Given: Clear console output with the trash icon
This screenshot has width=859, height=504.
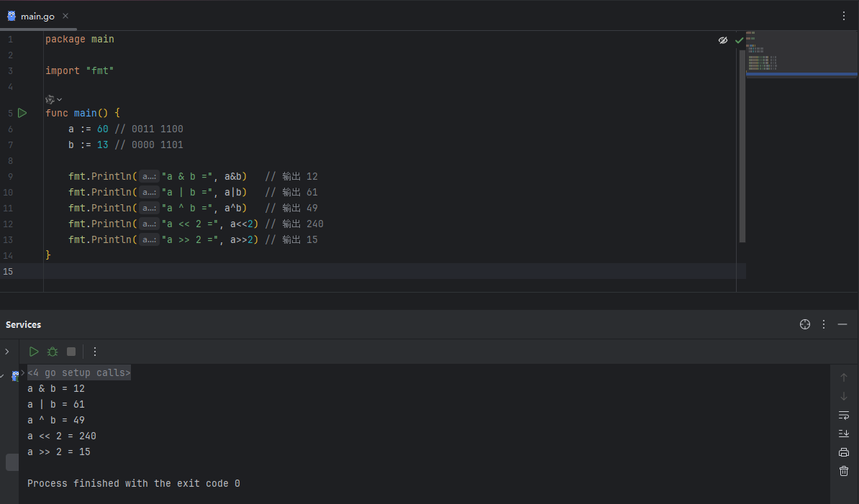Looking at the screenshot, I should click(x=844, y=471).
